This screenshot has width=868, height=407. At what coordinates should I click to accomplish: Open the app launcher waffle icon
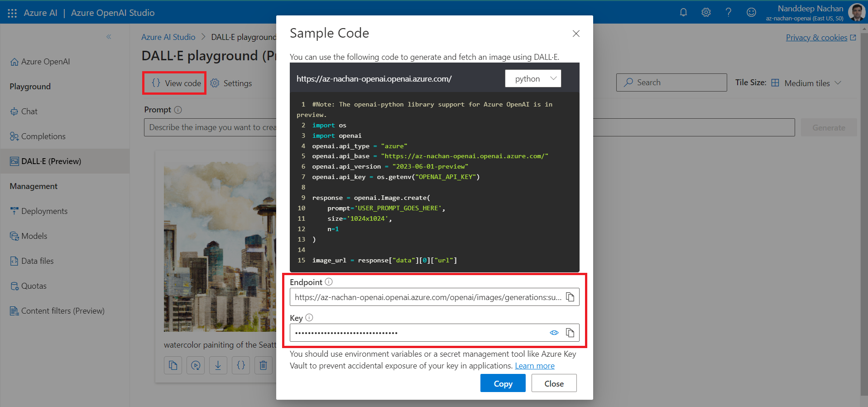12,13
